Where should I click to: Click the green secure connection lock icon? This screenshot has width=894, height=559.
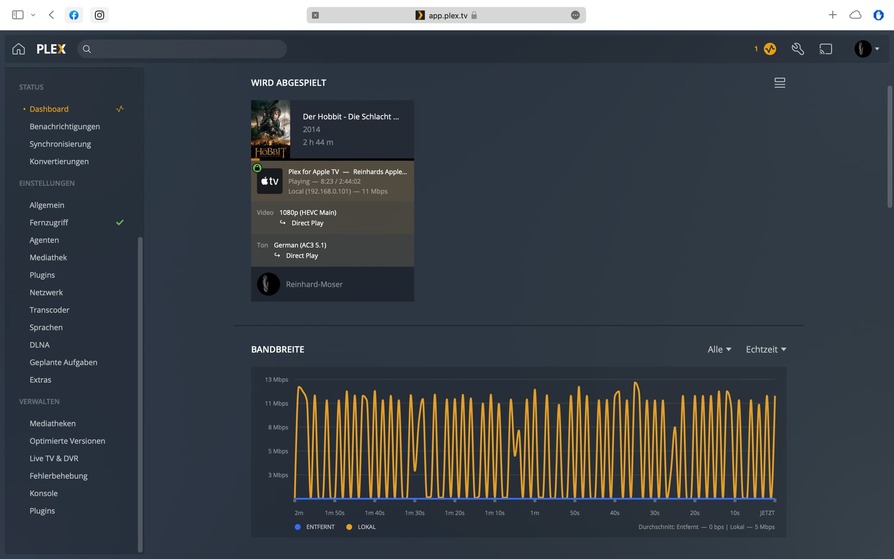coord(257,168)
